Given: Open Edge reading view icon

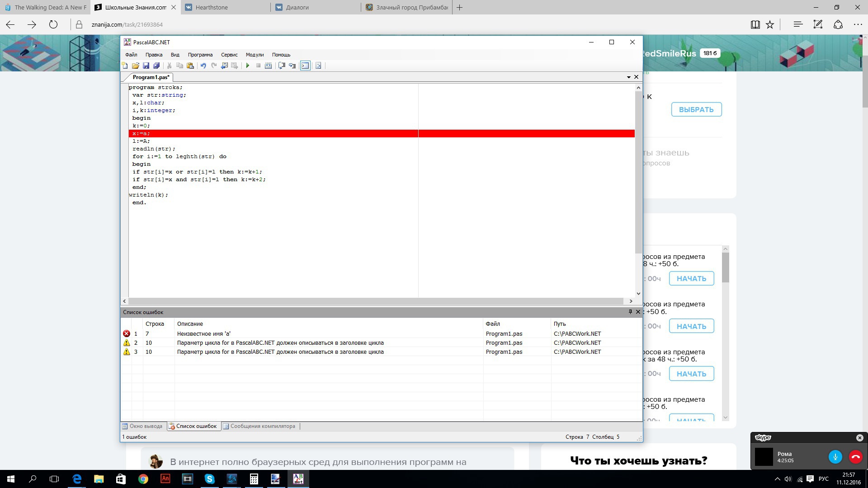Looking at the screenshot, I should (755, 24).
